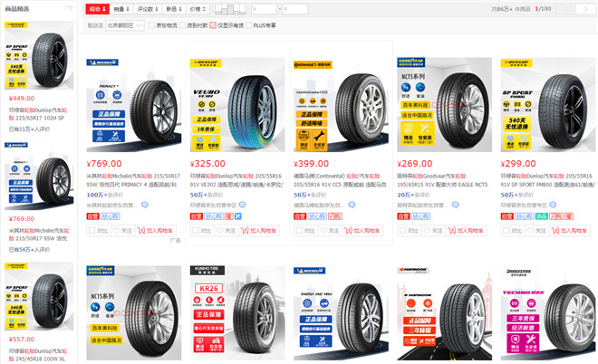Screen dimensions: 598x364
Task: Open chat icon for the ¥769.00 Michelin seller
Action: [x=145, y=205]
